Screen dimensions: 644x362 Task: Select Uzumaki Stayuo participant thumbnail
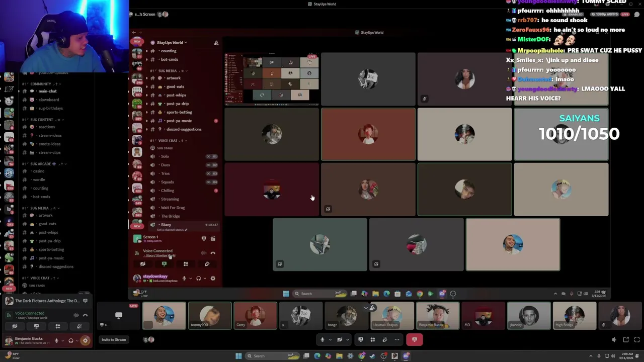click(x=392, y=316)
